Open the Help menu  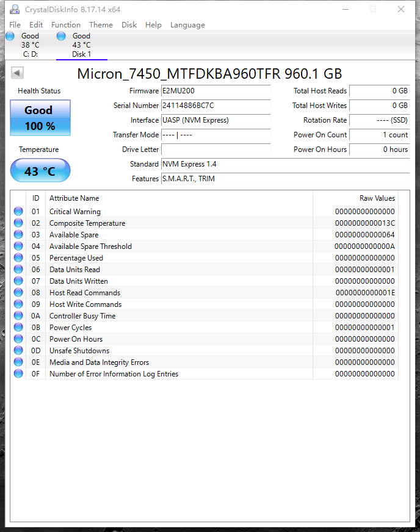pos(153,25)
